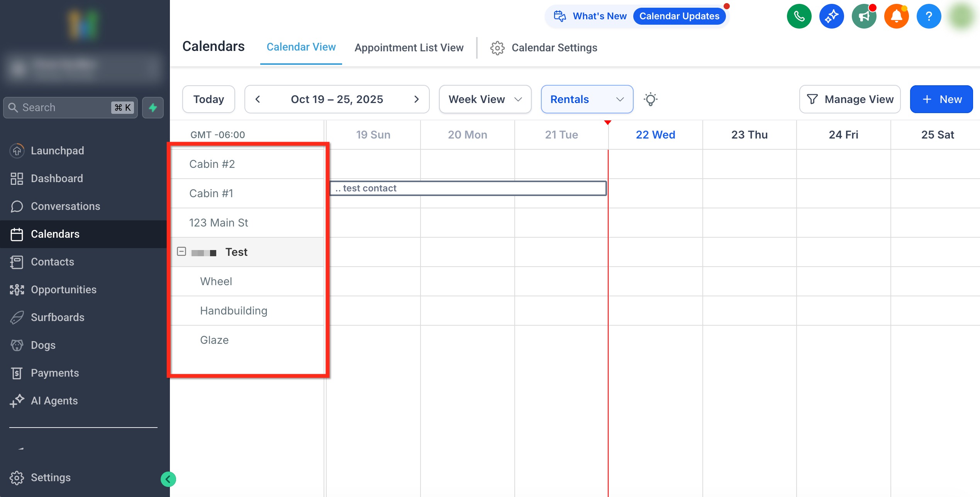
Task: Open Surfboards in the sidebar
Action: coord(58,317)
